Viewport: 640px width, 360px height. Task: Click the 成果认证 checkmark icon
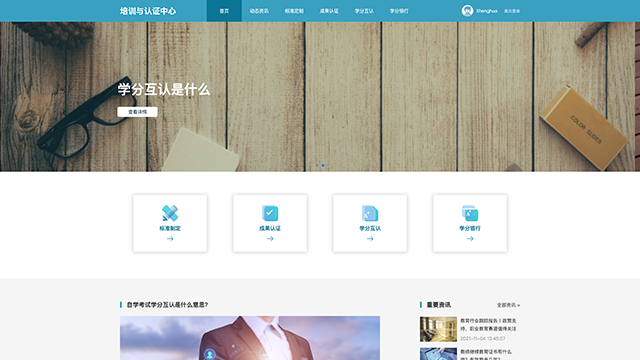coord(270,213)
